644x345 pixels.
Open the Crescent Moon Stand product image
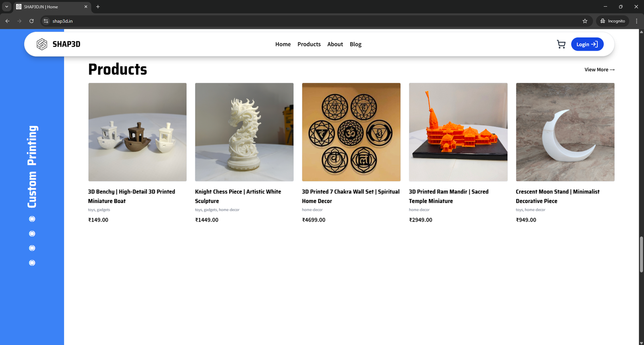click(x=565, y=132)
